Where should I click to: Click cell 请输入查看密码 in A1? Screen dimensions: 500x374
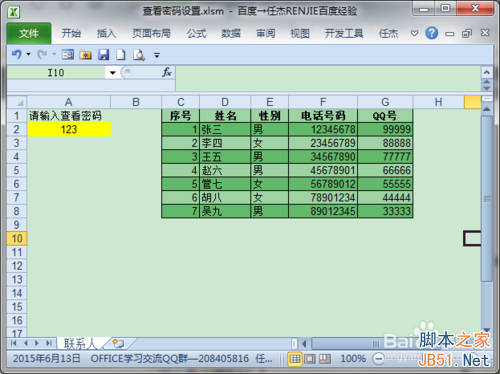69,116
